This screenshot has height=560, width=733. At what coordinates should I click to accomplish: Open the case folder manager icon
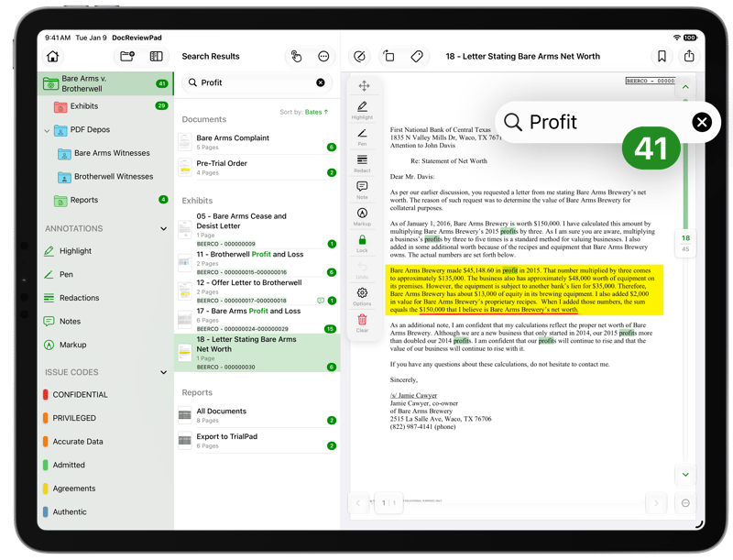coord(127,57)
